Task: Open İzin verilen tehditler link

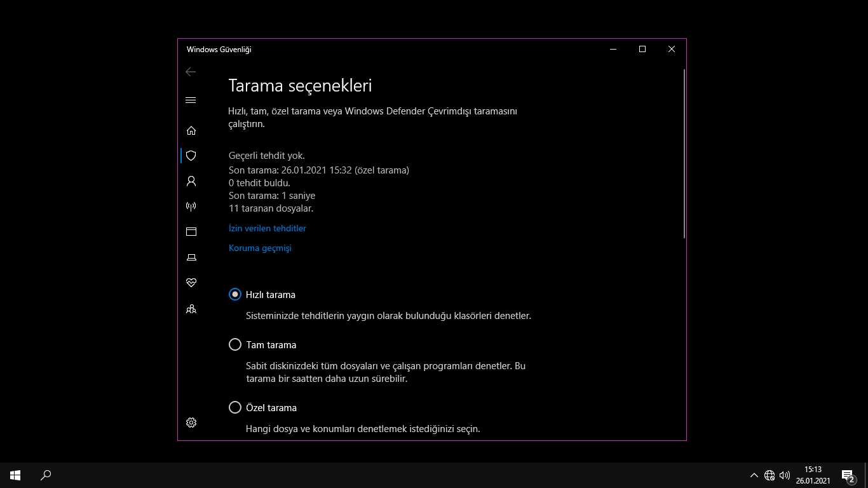Action: 267,228
